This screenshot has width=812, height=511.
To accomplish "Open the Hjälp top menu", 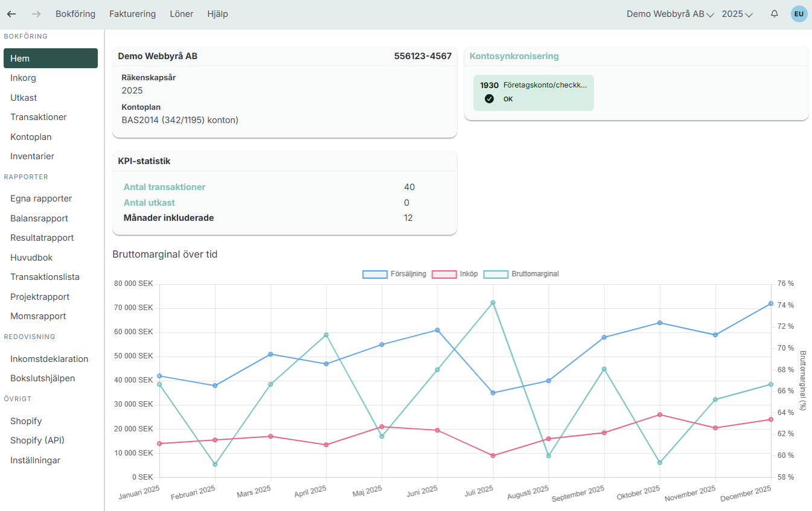I will coord(217,14).
